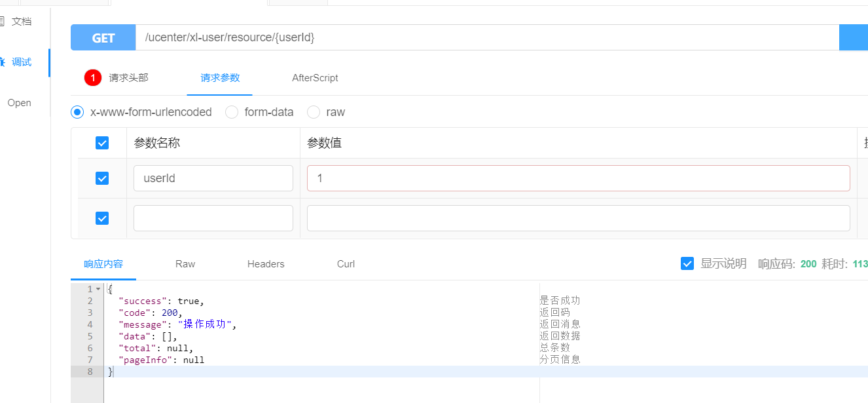Select the 调试 debug sidebar item

tap(21, 62)
